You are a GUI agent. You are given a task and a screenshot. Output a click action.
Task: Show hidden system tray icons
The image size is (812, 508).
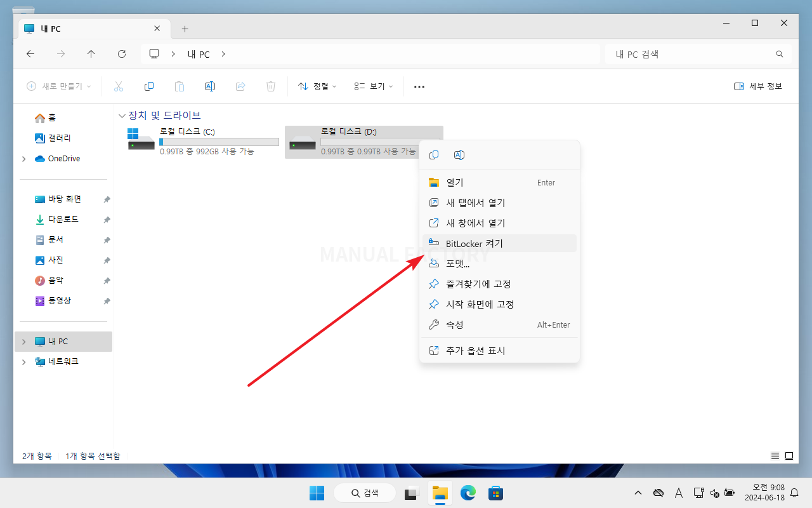(x=638, y=493)
